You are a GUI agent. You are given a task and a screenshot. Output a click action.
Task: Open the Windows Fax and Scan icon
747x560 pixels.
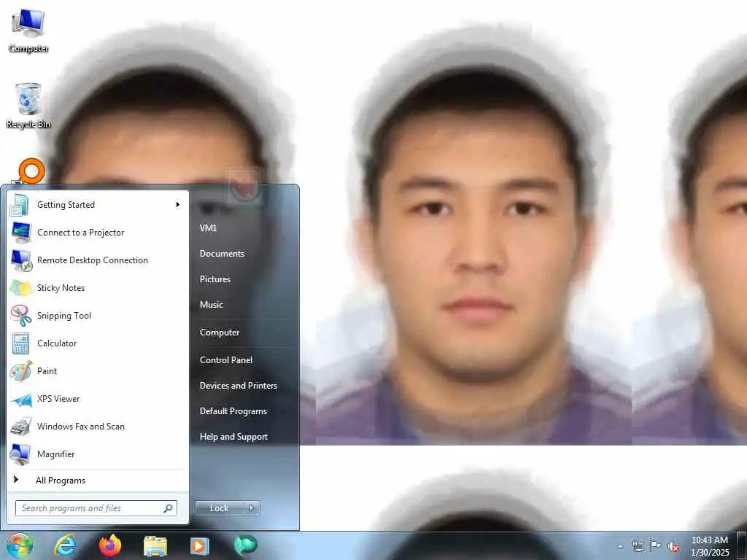click(21, 427)
